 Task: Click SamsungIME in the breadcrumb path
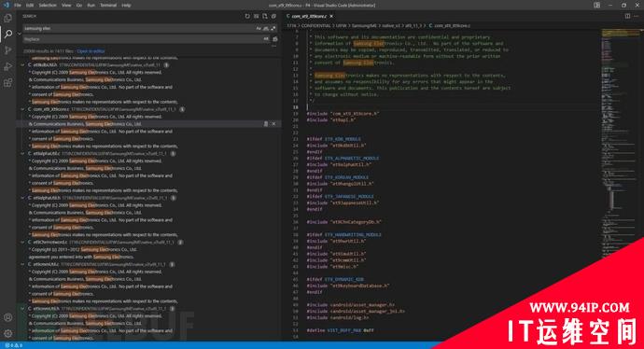click(364, 25)
